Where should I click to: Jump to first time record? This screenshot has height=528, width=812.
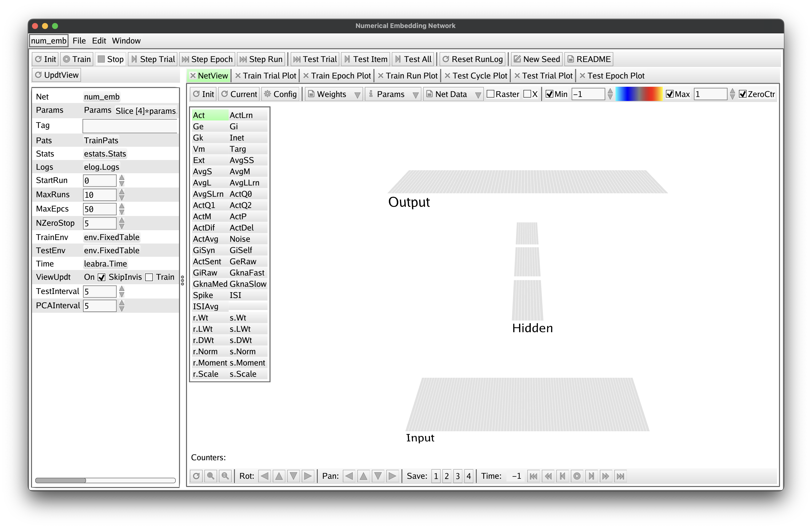[533, 476]
